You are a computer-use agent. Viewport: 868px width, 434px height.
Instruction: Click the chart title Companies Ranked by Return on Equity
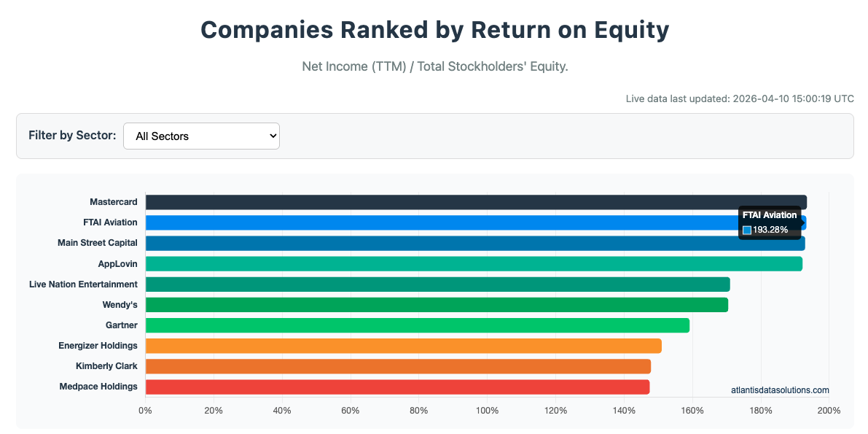(x=434, y=30)
